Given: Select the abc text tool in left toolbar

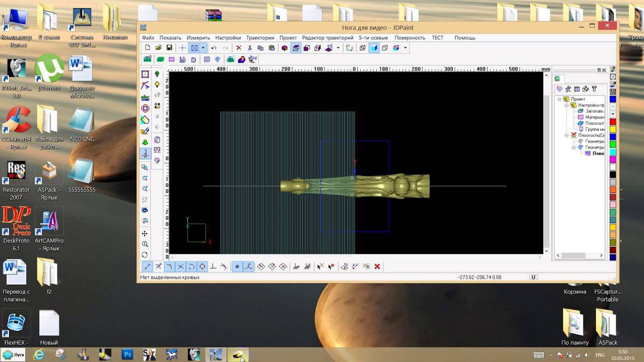Looking at the screenshot, I should tap(145, 98).
